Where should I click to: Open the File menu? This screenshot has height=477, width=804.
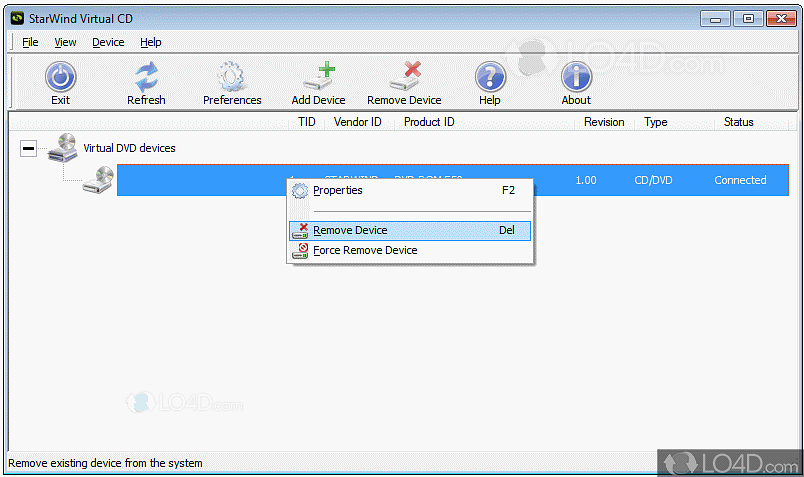(x=30, y=42)
